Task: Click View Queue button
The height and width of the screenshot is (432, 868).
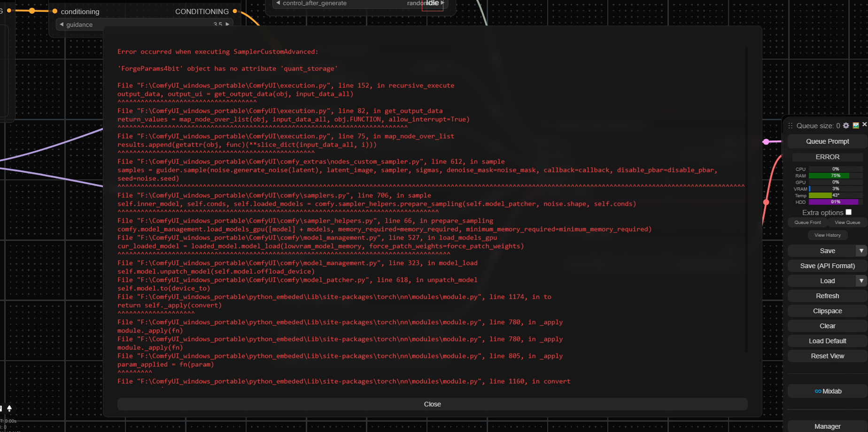Action: pos(847,223)
